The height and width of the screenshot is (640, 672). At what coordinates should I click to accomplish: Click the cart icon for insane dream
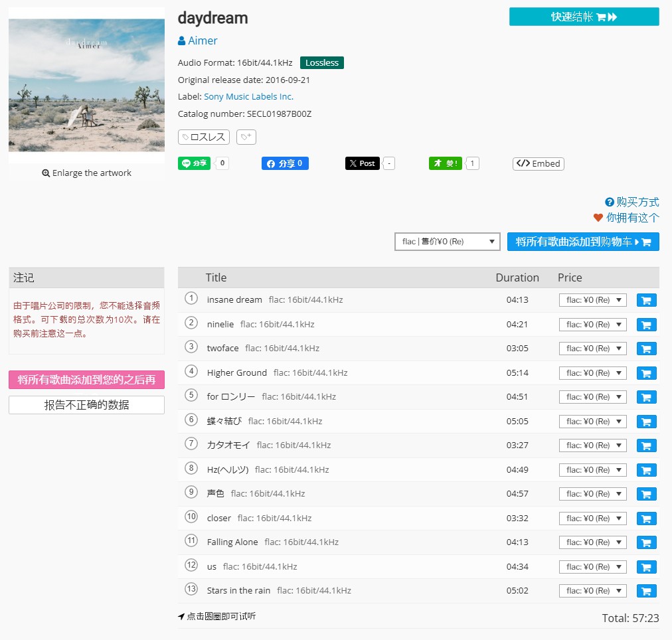click(x=646, y=300)
